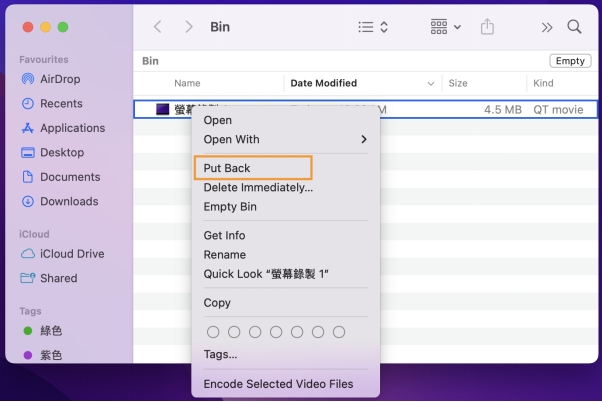Choose Get Info from context menu
The image size is (602, 402).
pyautogui.click(x=224, y=235)
